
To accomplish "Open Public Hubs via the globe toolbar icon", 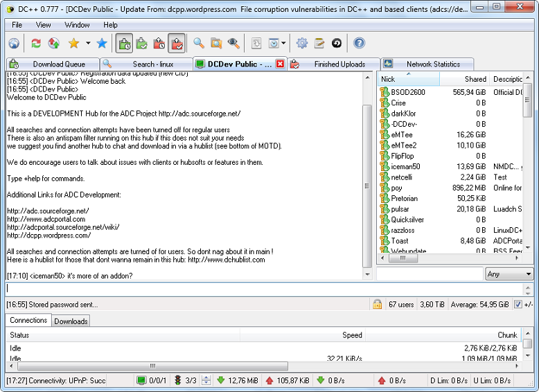I will [14, 44].
